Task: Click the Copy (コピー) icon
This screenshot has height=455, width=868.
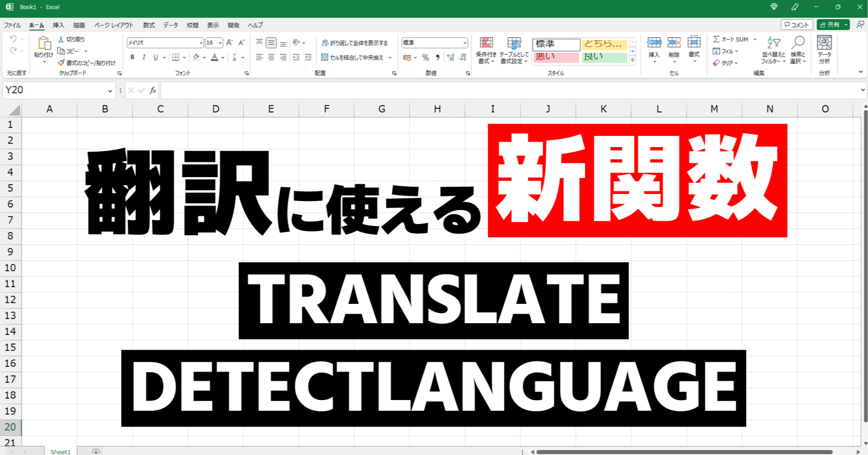Action: (61, 51)
